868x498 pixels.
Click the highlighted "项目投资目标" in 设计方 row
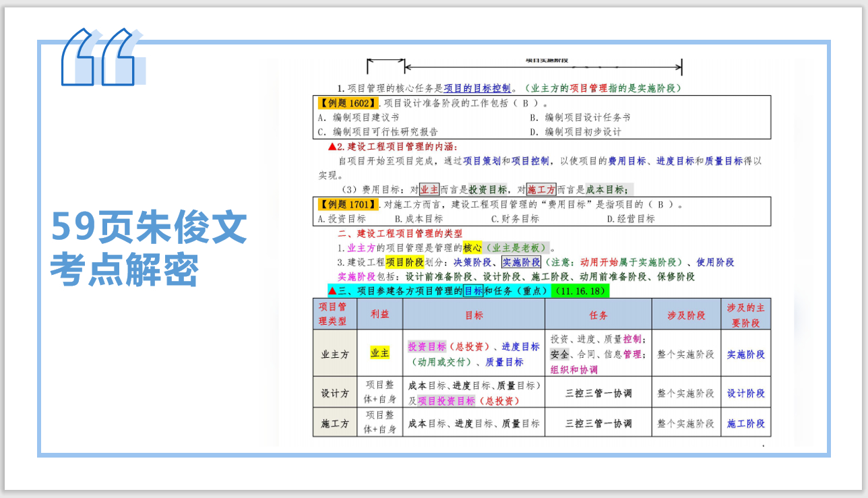[446, 400]
